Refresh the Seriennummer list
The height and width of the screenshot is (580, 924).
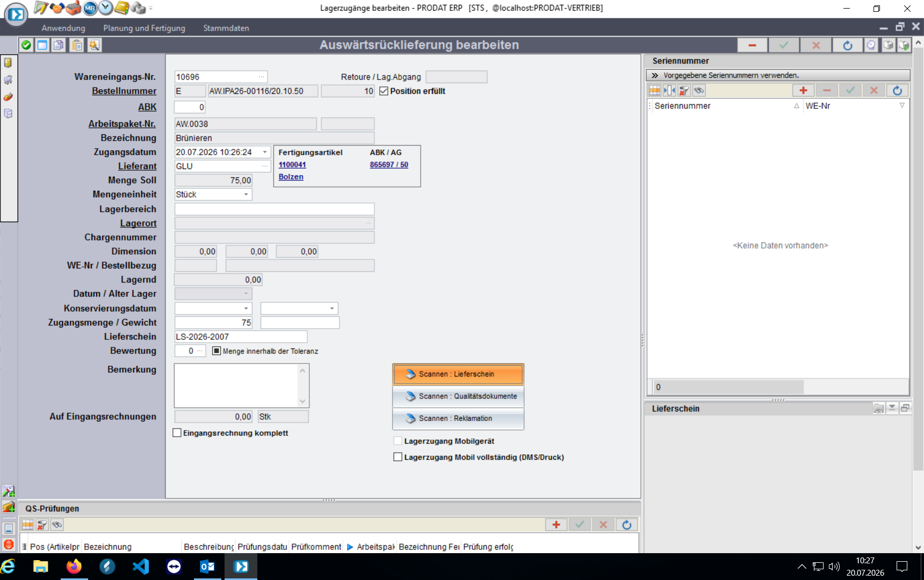[897, 90]
